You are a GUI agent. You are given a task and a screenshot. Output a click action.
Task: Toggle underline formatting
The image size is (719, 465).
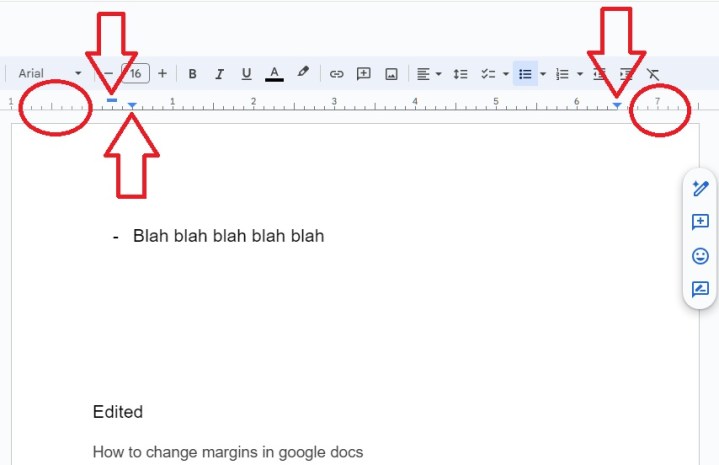pos(246,74)
